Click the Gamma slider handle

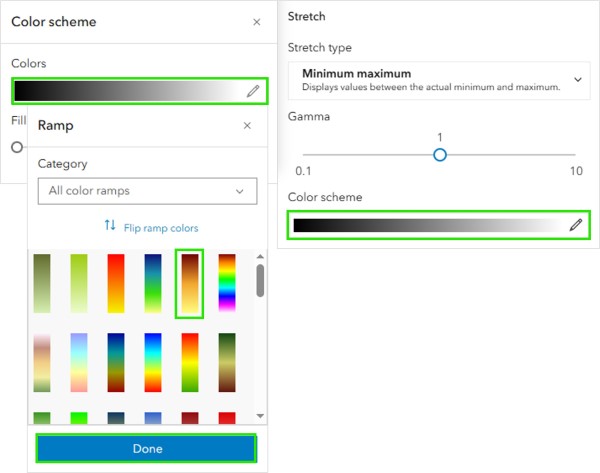point(439,154)
